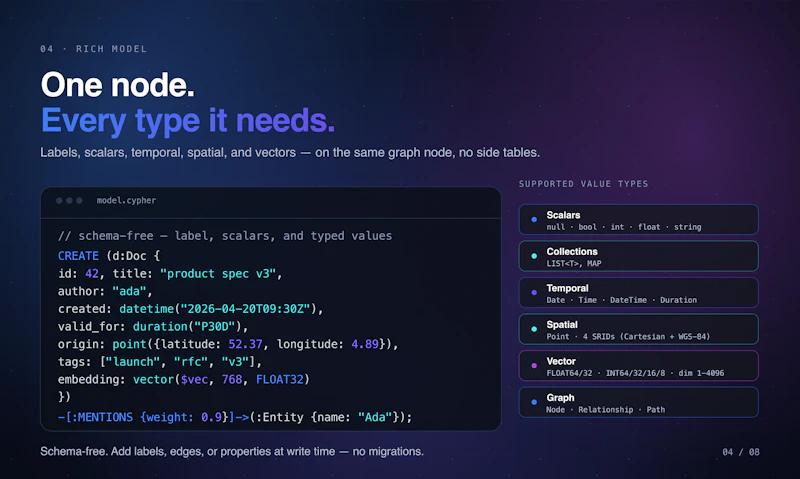Image resolution: width=800 pixels, height=479 pixels.
Task: Click the datetime "2026-04-20T09:30Z" value
Action: [245, 309]
